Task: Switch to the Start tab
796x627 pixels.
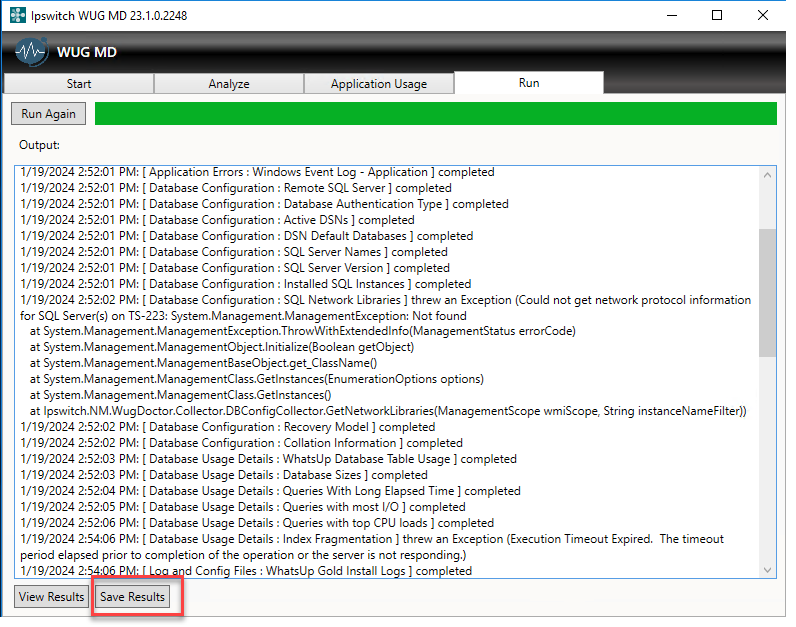Action: point(79,84)
